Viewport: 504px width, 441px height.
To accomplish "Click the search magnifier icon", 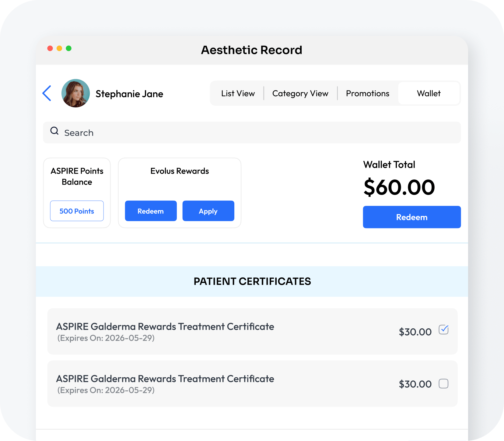I will (x=54, y=131).
